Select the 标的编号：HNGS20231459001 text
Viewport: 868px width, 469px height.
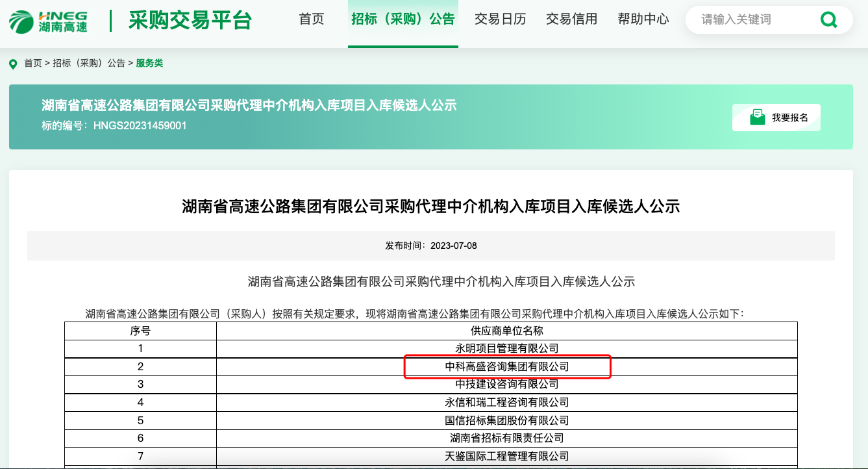click(x=114, y=125)
